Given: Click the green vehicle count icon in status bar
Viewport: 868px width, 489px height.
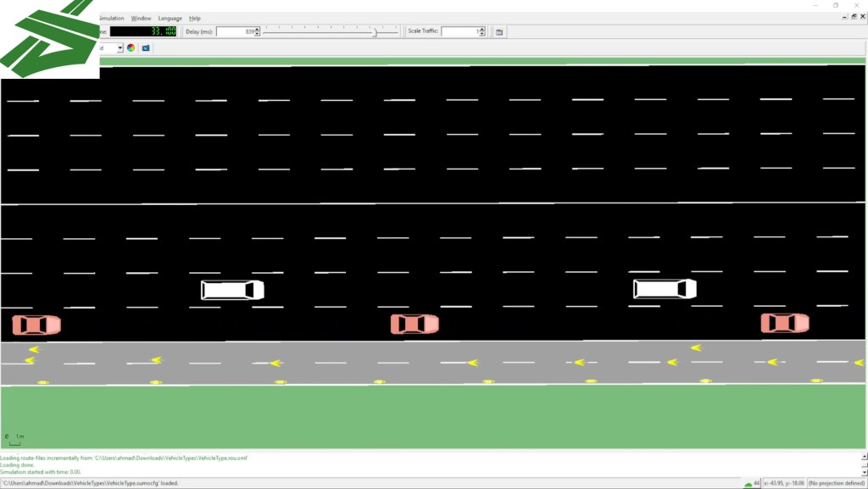Looking at the screenshot, I should (748, 484).
